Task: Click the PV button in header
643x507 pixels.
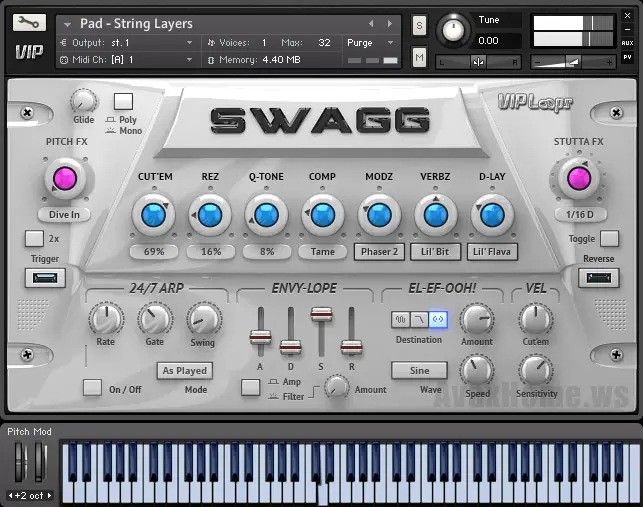Action: coord(627,57)
